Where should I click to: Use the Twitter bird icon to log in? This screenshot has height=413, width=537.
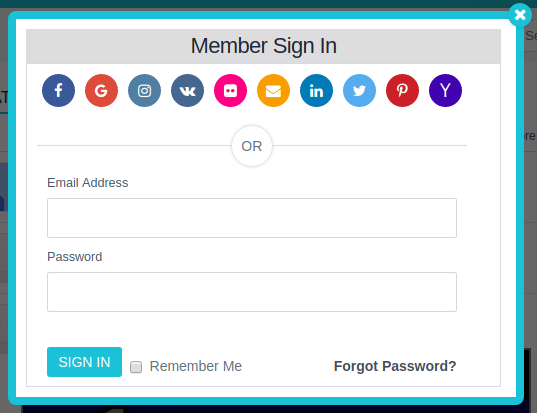coord(359,90)
